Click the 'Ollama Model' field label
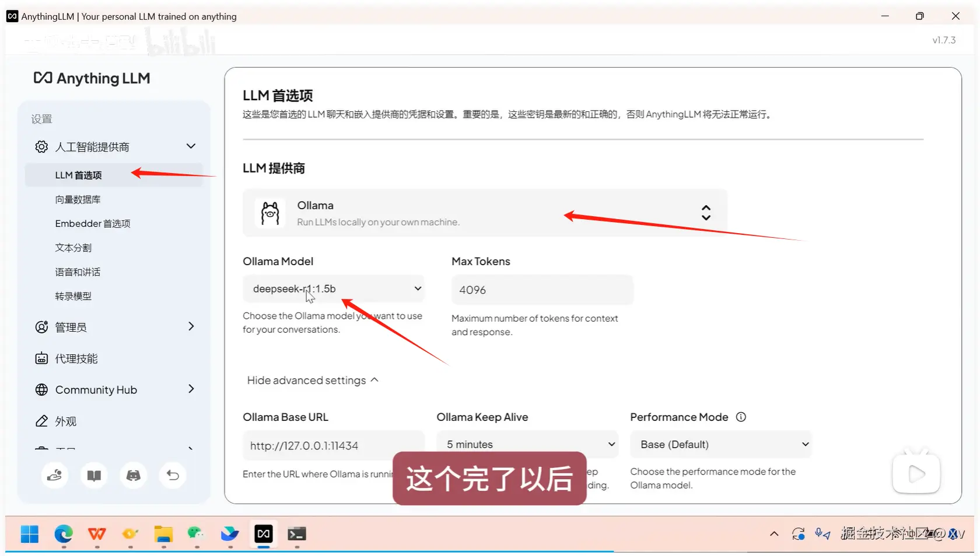980x556 pixels. tap(278, 262)
